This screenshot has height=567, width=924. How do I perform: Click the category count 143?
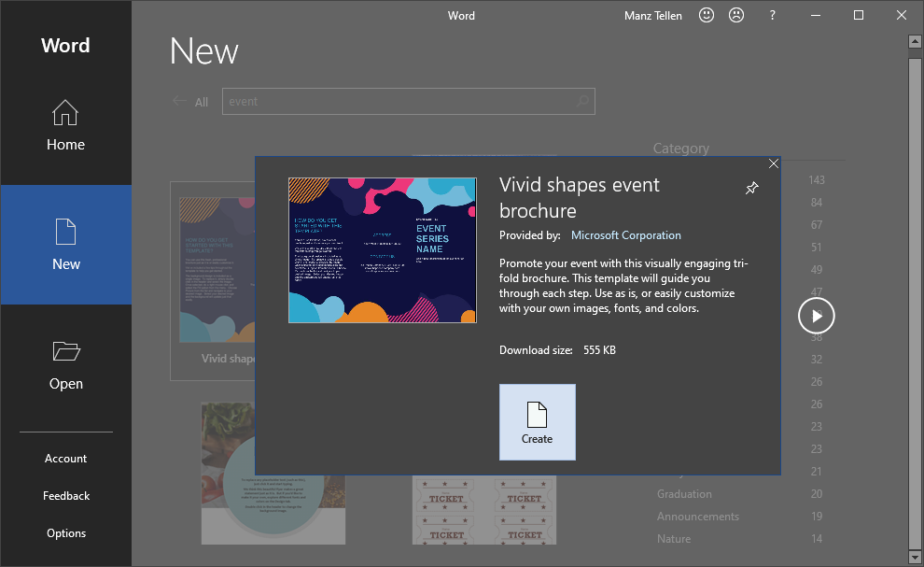pos(816,180)
